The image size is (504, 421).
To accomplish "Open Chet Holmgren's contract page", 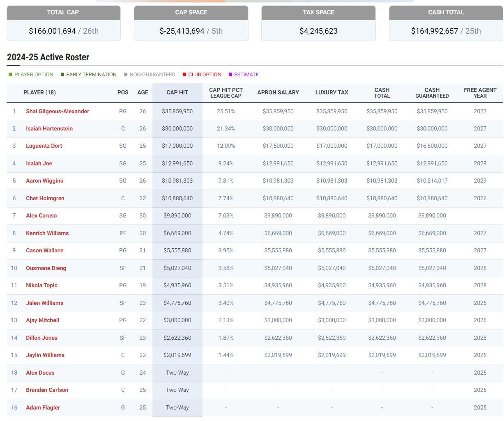I will click(45, 198).
